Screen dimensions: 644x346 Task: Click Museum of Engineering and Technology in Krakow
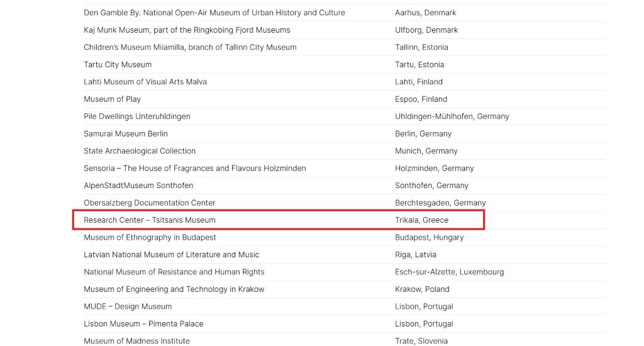tap(174, 289)
